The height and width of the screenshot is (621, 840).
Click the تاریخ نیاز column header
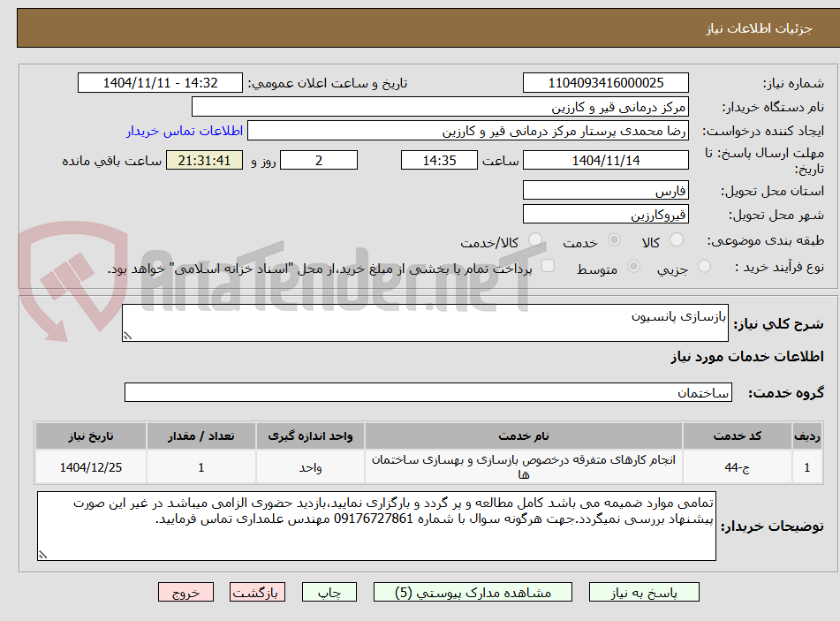[x=90, y=436]
